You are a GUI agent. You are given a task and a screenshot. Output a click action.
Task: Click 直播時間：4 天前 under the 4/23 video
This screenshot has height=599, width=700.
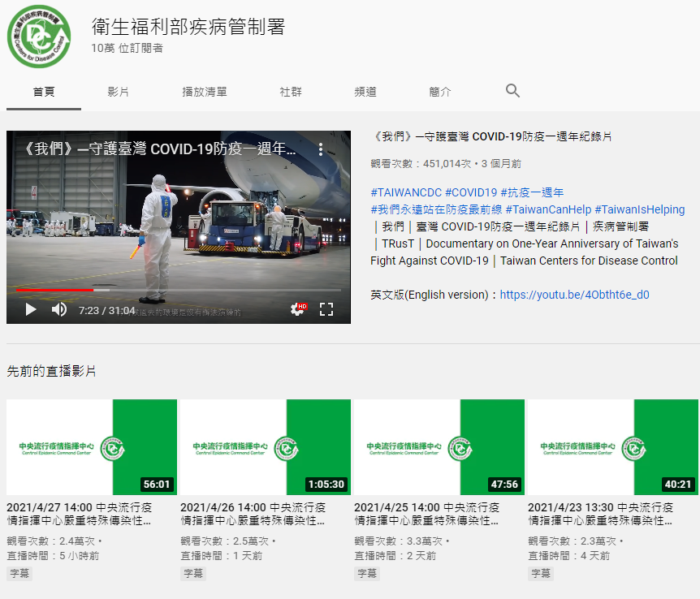point(568,556)
